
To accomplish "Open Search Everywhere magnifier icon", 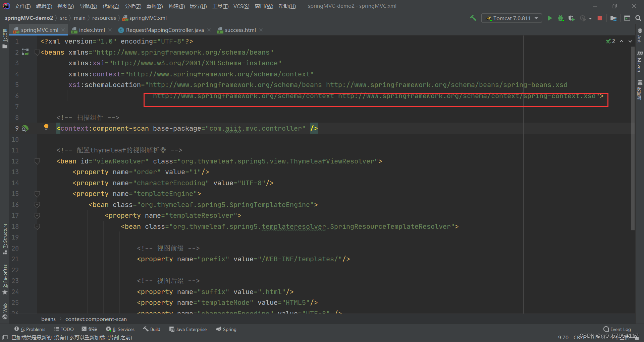I will click(638, 18).
